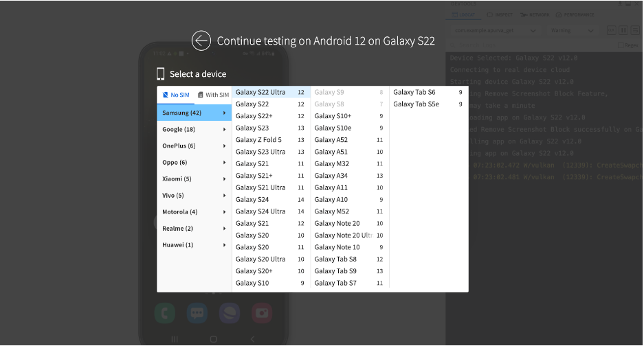
Task: Select Galaxy S21 running Android 12
Action: click(271, 223)
